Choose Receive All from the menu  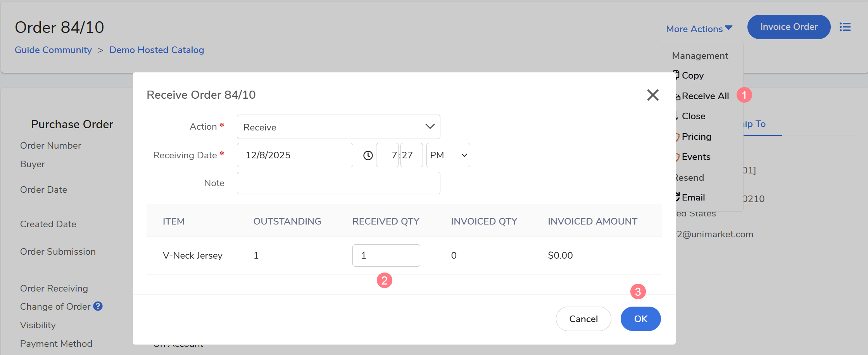[705, 96]
